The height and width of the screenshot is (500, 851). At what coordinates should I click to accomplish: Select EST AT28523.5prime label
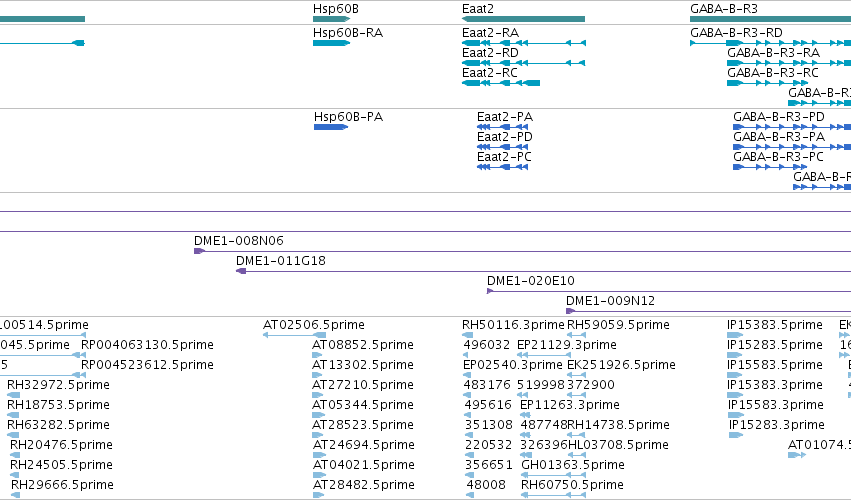(x=363, y=425)
